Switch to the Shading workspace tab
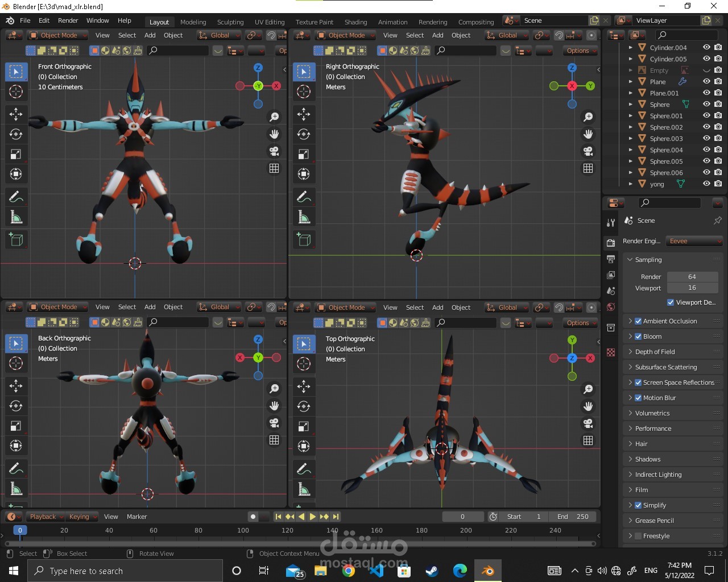This screenshot has height=582, width=728. 355,22
